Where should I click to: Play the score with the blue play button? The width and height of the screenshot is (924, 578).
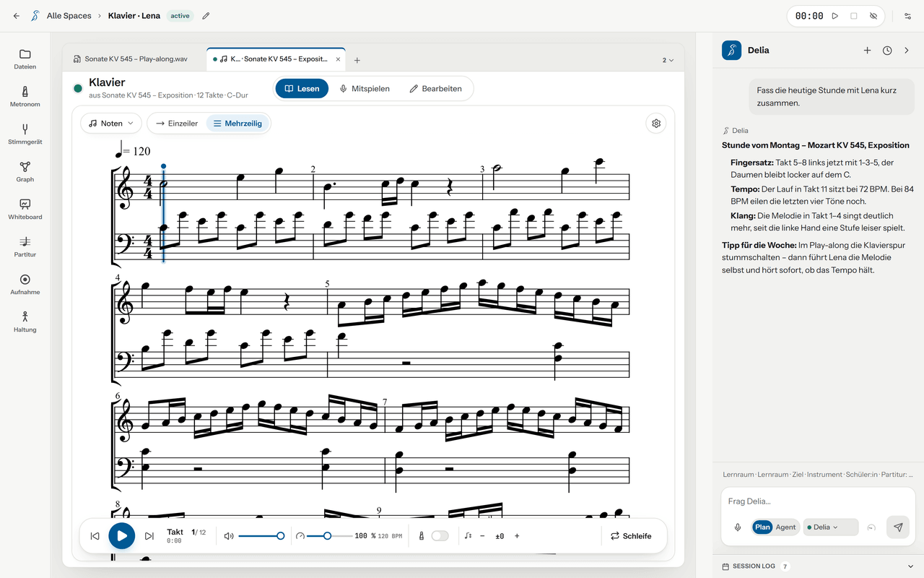tap(122, 536)
